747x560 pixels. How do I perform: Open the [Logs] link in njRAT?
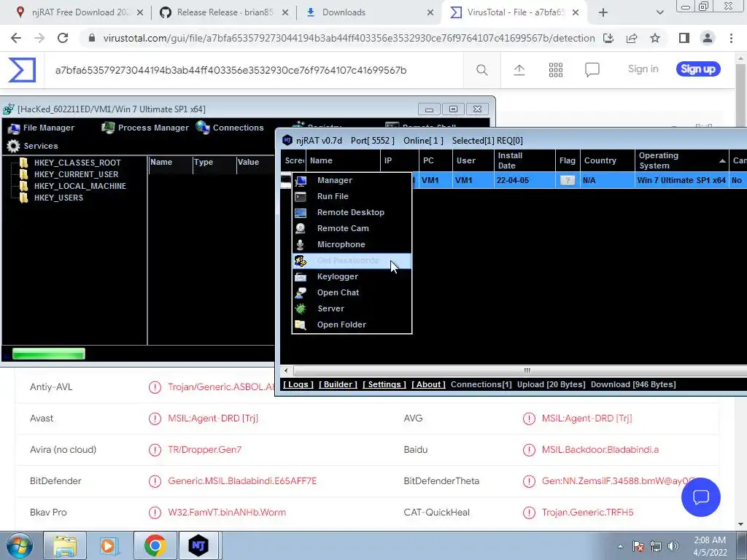click(298, 384)
